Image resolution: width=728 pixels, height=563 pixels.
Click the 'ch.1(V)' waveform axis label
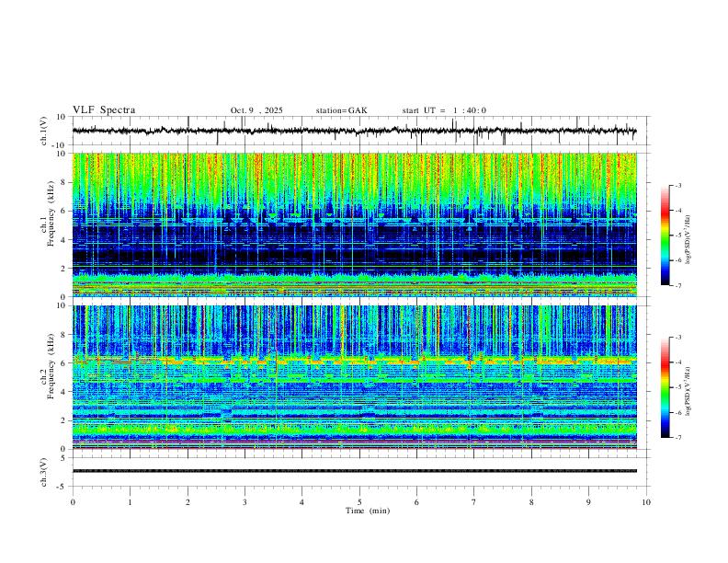44,131
